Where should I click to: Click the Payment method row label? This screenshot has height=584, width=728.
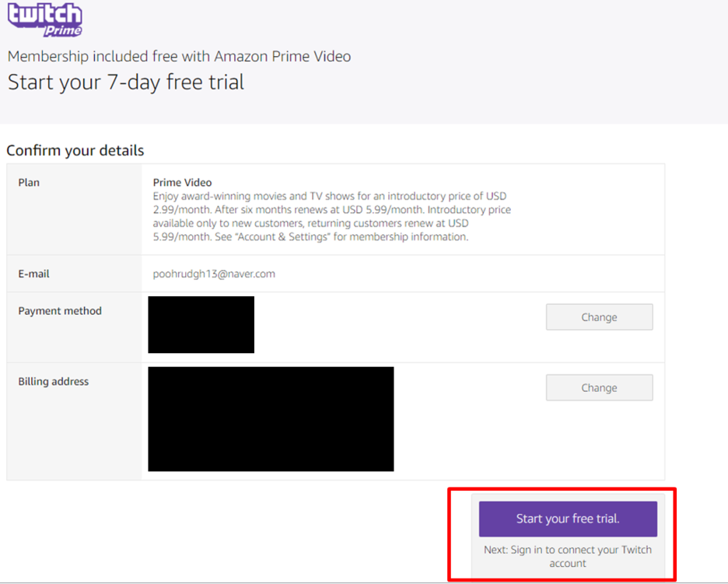[60, 311]
